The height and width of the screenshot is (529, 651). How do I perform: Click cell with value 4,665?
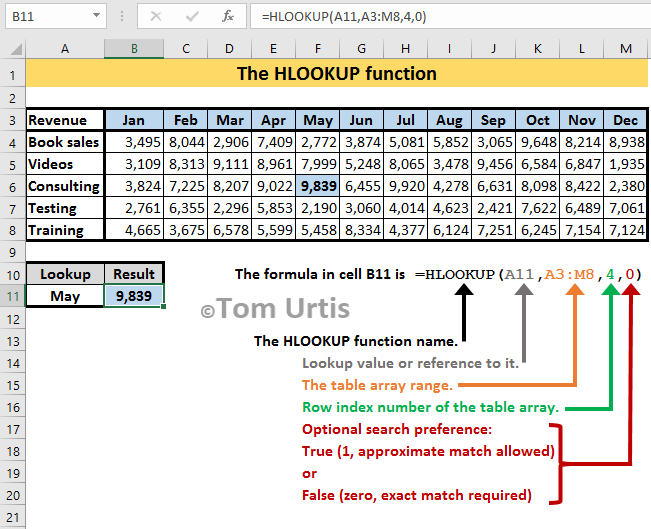point(134,230)
